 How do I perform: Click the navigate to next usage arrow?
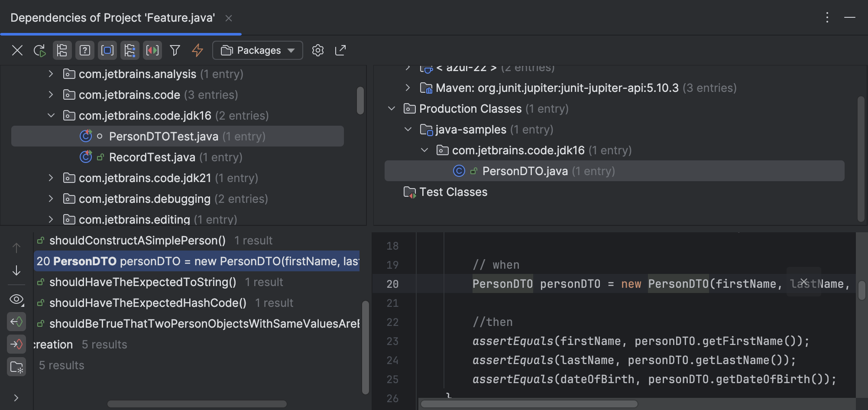pyautogui.click(x=16, y=271)
